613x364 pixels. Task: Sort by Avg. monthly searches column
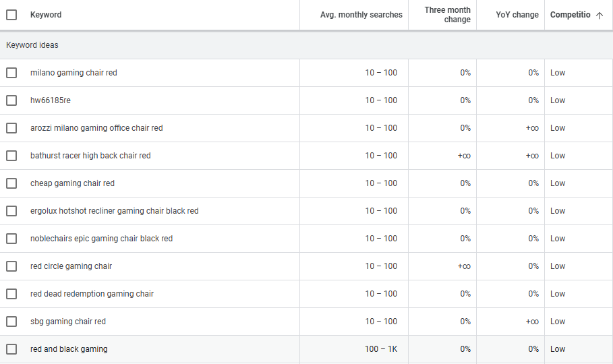361,15
